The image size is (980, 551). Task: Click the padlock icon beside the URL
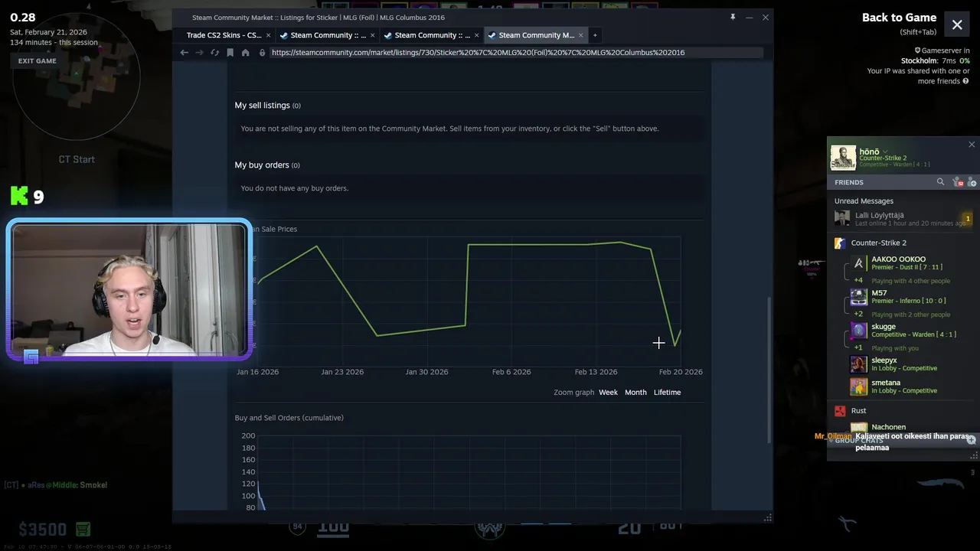pyautogui.click(x=262, y=53)
